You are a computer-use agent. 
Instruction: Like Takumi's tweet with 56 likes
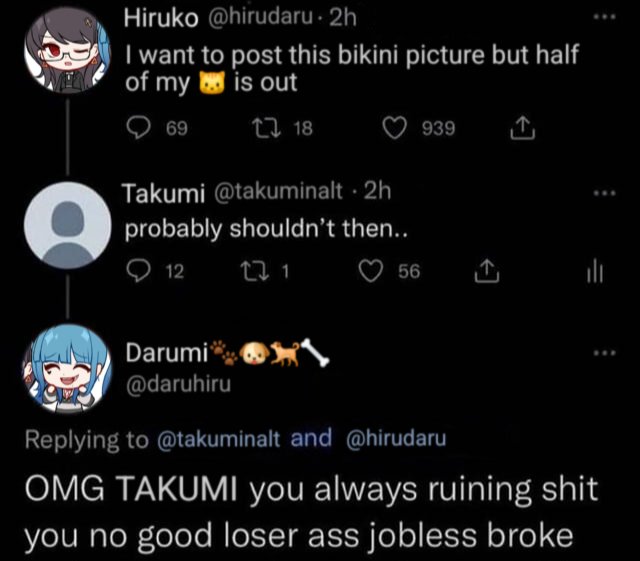[x=371, y=271]
